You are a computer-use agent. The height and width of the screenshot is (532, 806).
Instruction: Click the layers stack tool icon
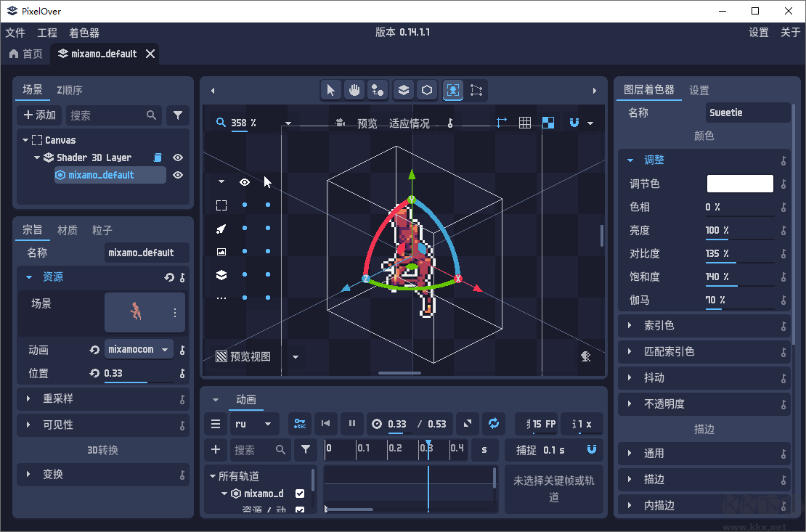click(x=402, y=90)
